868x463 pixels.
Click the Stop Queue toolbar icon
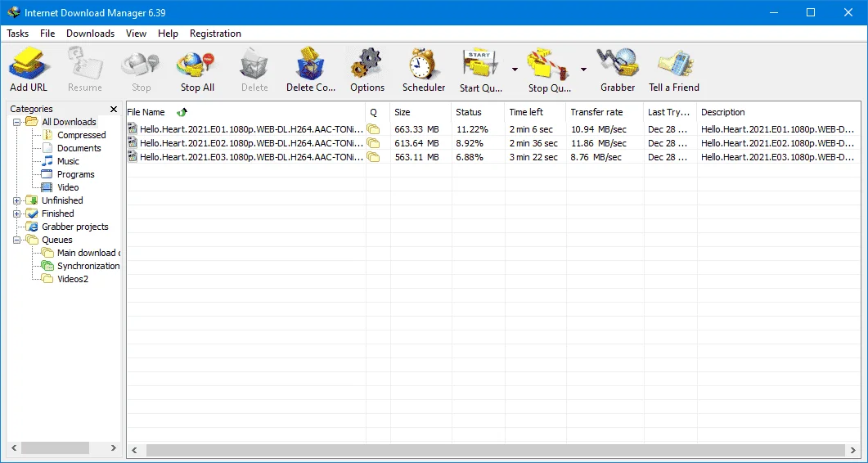click(x=548, y=63)
